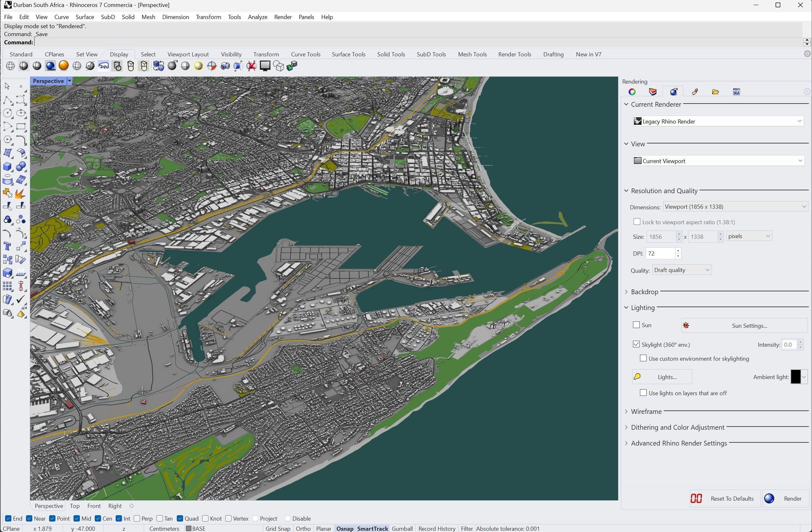Click the yellow glowing sphere display icon
812x532 pixels.
pos(198,66)
